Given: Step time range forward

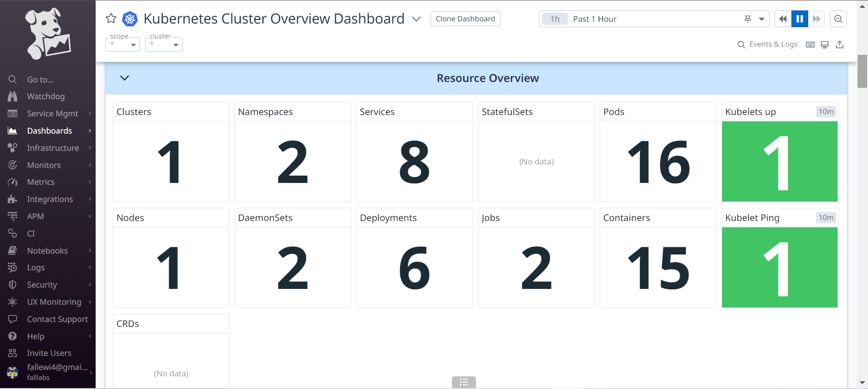Looking at the screenshot, I should [x=816, y=19].
